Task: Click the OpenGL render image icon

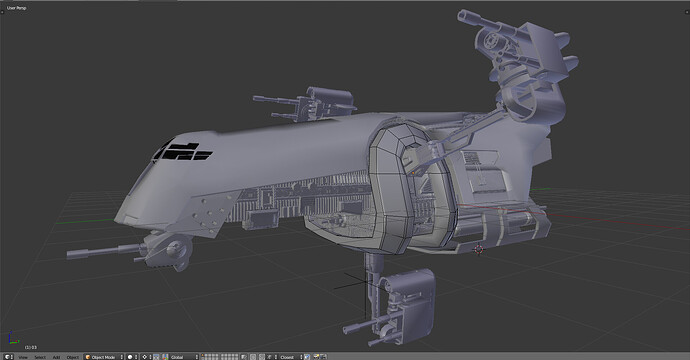Action: point(317,357)
